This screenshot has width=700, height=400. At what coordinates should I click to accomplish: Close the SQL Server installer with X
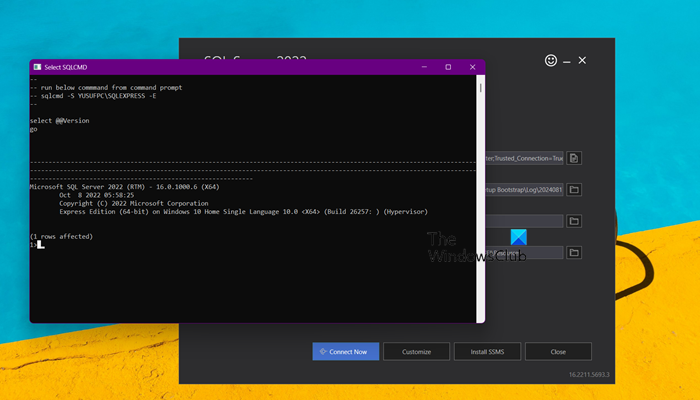pyautogui.click(x=583, y=61)
